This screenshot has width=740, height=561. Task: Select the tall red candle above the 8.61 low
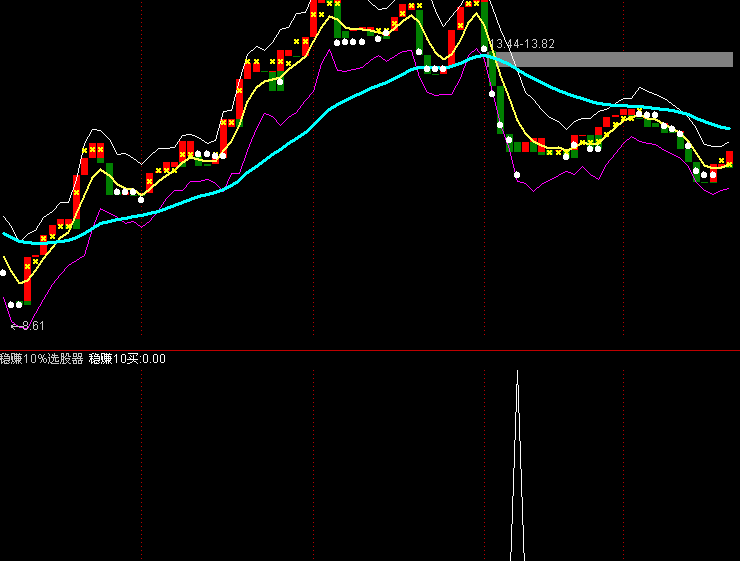click(x=27, y=278)
